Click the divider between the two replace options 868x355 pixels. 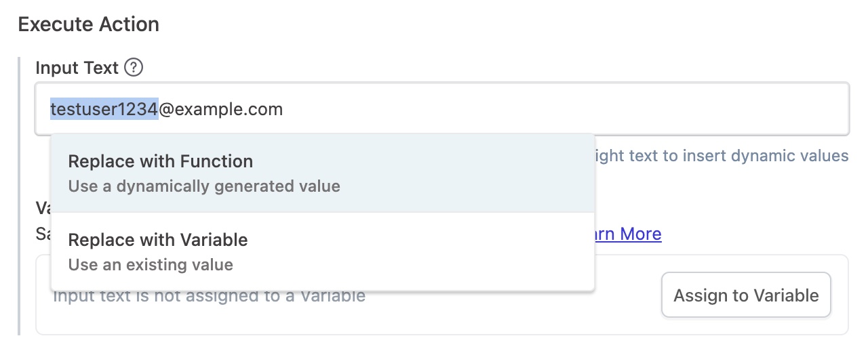(322, 212)
